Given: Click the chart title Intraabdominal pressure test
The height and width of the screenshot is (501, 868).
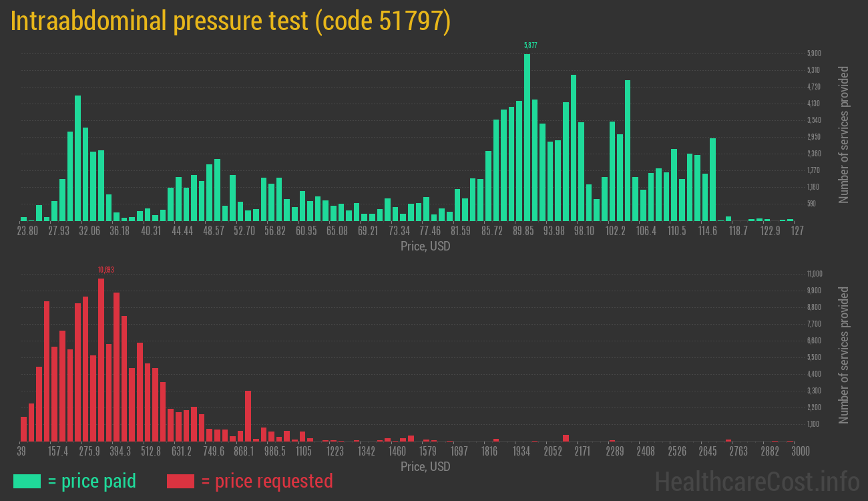Looking at the screenshot, I should [x=230, y=21].
